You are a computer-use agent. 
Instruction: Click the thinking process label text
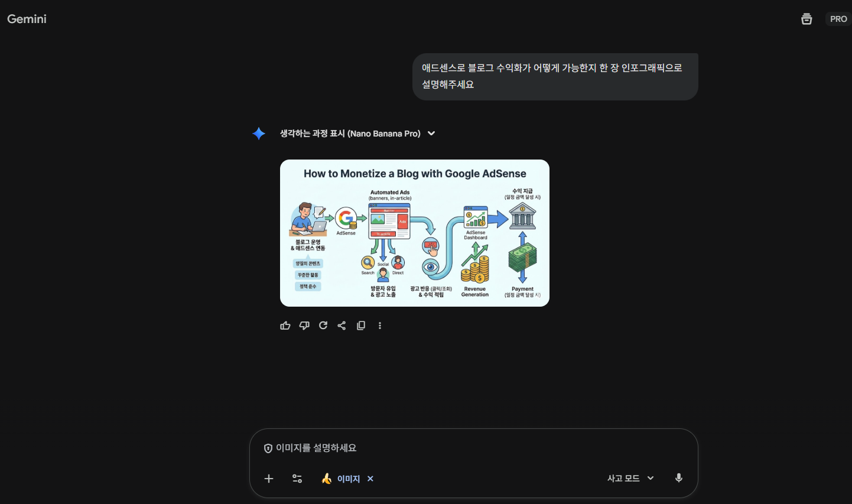pyautogui.click(x=350, y=134)
